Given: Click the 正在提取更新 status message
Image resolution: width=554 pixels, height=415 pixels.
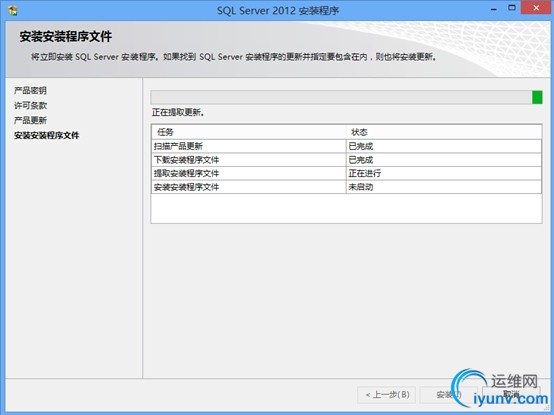Looking at the screenshot, I should pos(178,113).
